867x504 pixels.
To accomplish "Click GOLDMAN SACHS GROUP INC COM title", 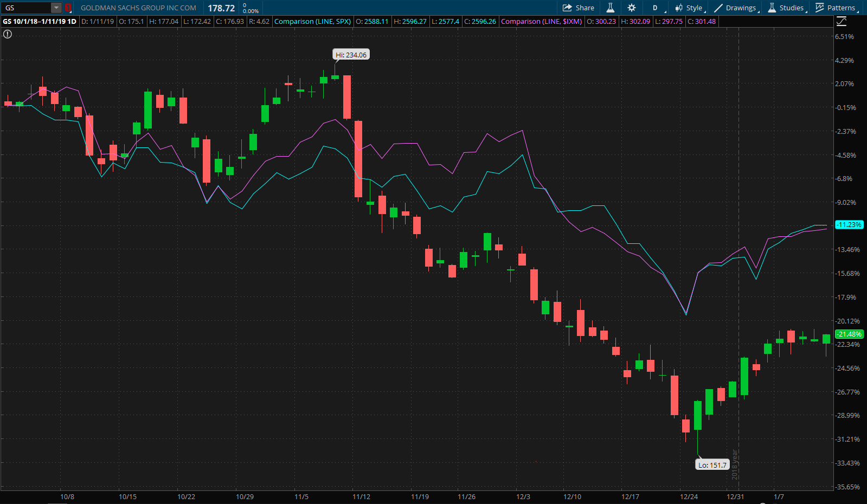I will coord(138,8).
